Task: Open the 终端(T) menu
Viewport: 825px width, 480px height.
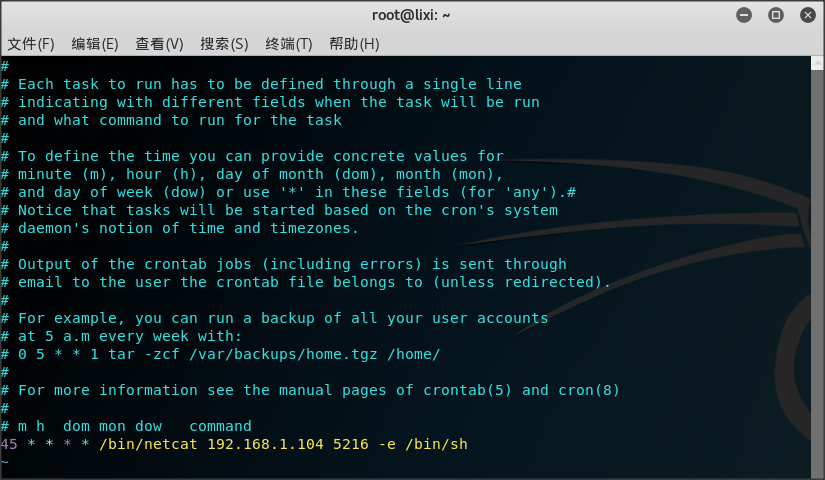Action: pyautogui.click(x=289, y=44)
